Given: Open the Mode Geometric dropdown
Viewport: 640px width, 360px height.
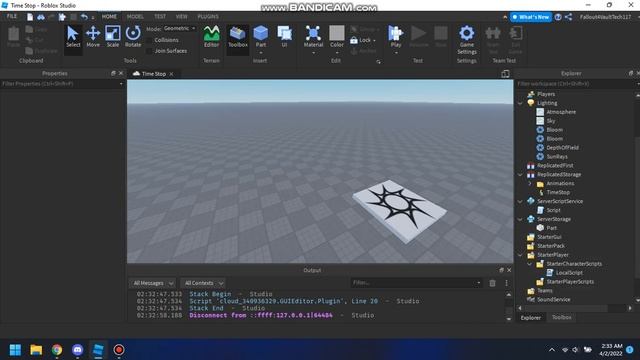Looking at the screenshot, I should (x=179, y=29).
